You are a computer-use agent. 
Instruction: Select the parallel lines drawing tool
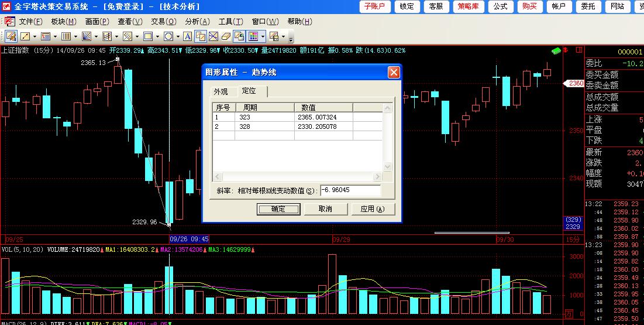[x=128, y=36]
